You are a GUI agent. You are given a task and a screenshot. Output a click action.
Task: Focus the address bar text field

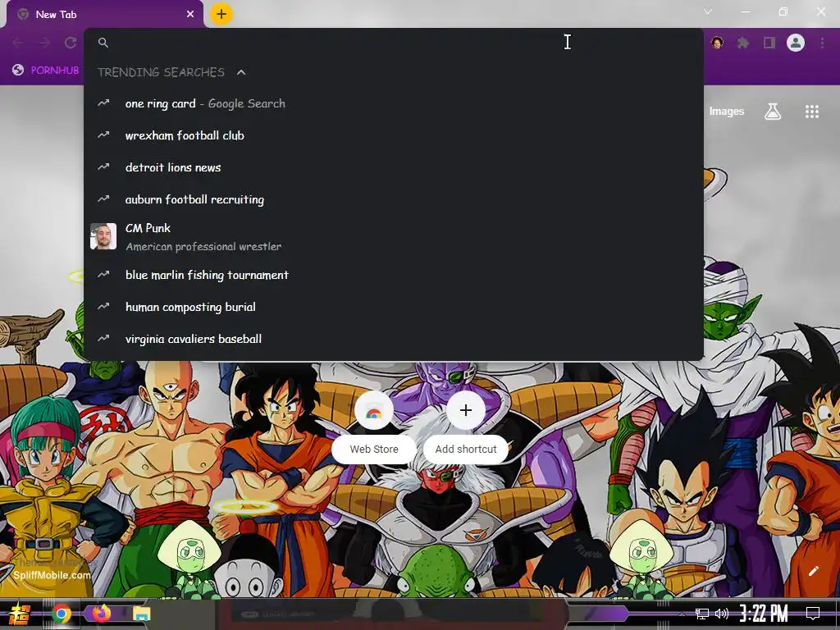[393, 43]
